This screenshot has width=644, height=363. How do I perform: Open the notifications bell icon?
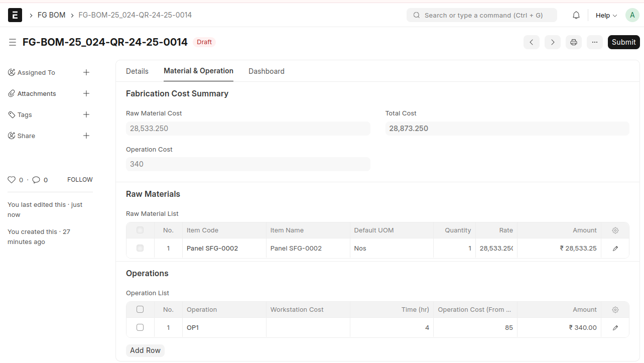(x=576, y=16)
